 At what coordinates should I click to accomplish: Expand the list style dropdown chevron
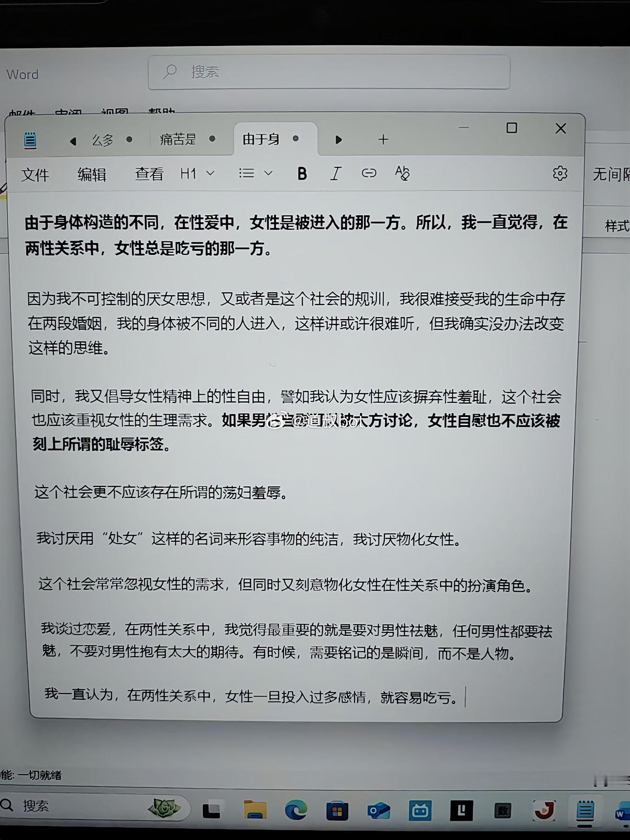[269, 173]
